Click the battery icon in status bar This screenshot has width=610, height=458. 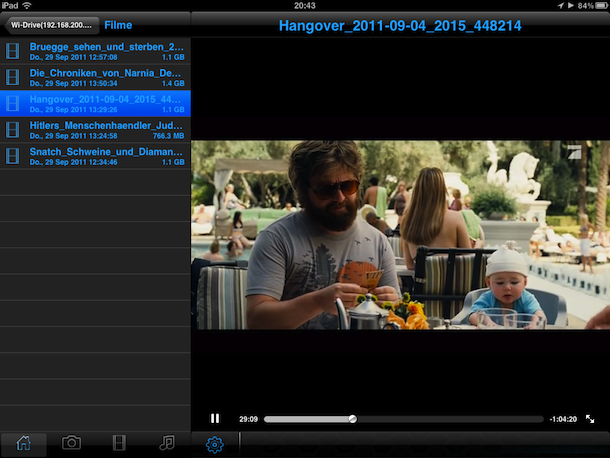pos(601,5)
